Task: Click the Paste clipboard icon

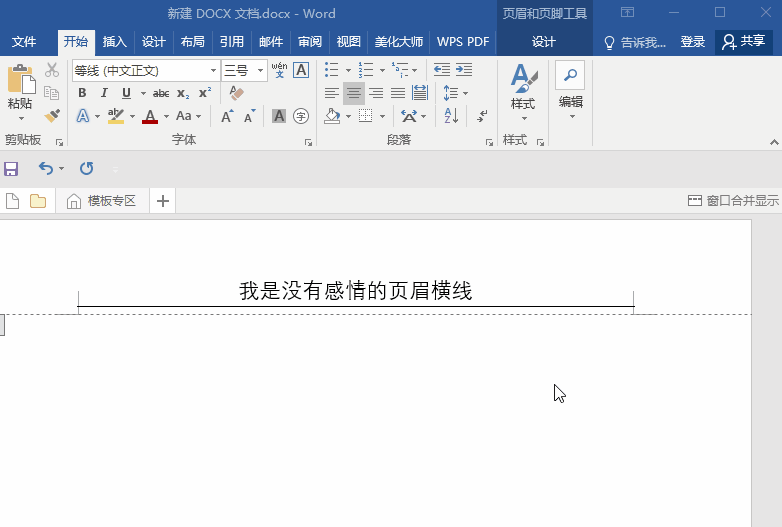Action: pyautogui.click(x=19, y=80)
